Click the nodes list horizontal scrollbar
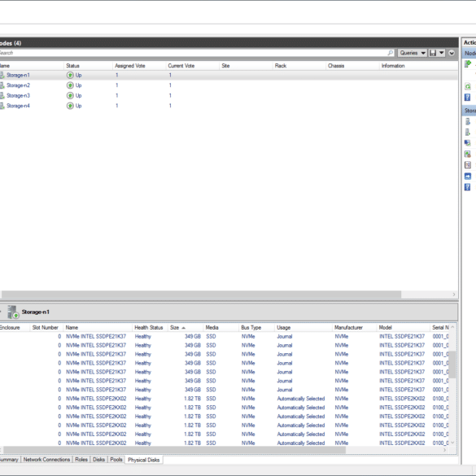The height and width of the screenshot is (476, 476). coord(201,295)
